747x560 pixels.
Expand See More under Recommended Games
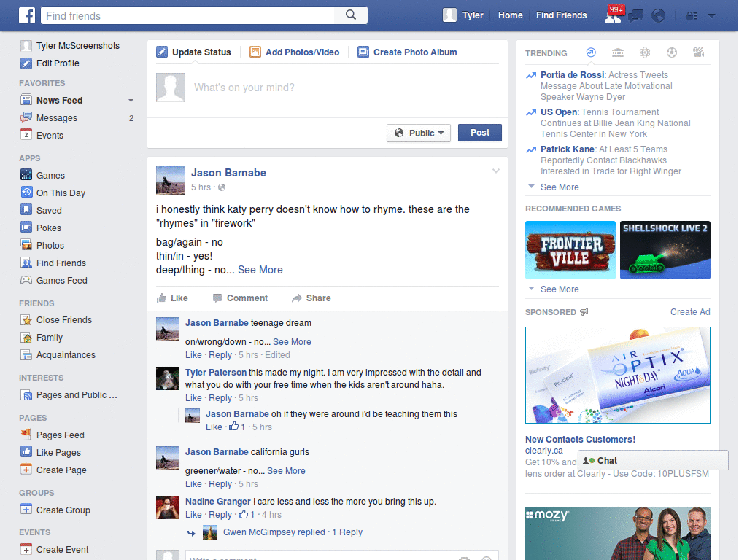[x=560, y=289]
